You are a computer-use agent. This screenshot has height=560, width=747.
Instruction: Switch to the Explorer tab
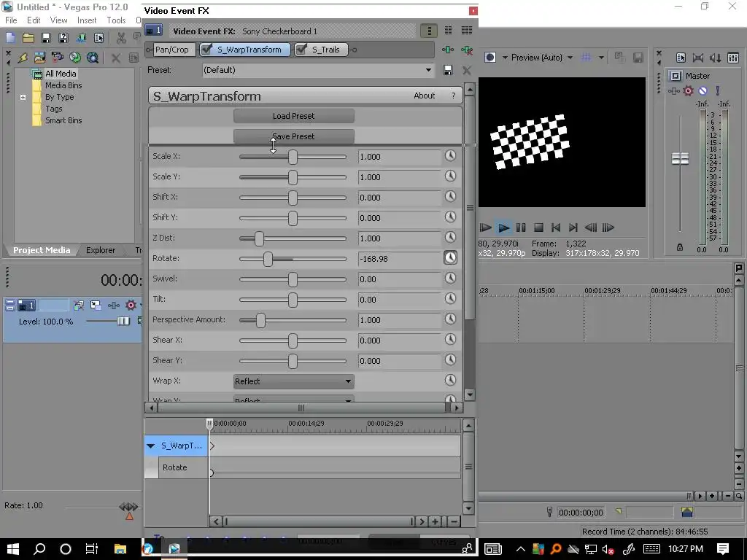coord(101,250)
